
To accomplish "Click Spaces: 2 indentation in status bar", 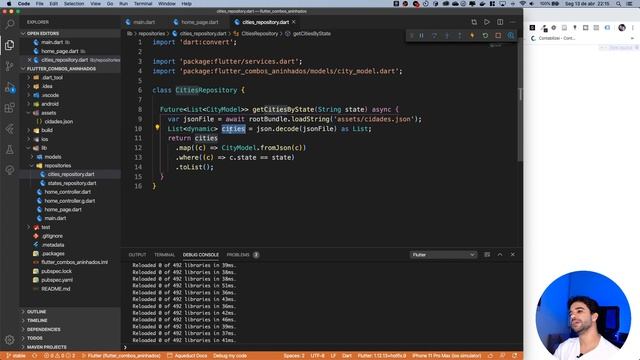I will click(294, 356).
